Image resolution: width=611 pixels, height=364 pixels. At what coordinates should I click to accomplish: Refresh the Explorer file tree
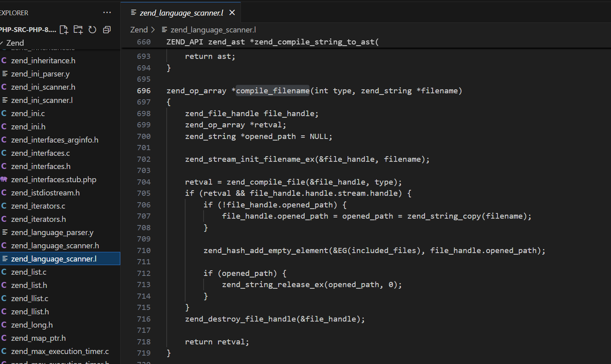click(92, 30)
